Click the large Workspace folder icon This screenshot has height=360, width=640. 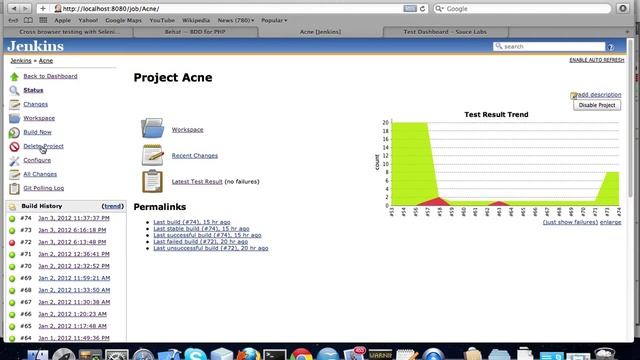[153, 128]
